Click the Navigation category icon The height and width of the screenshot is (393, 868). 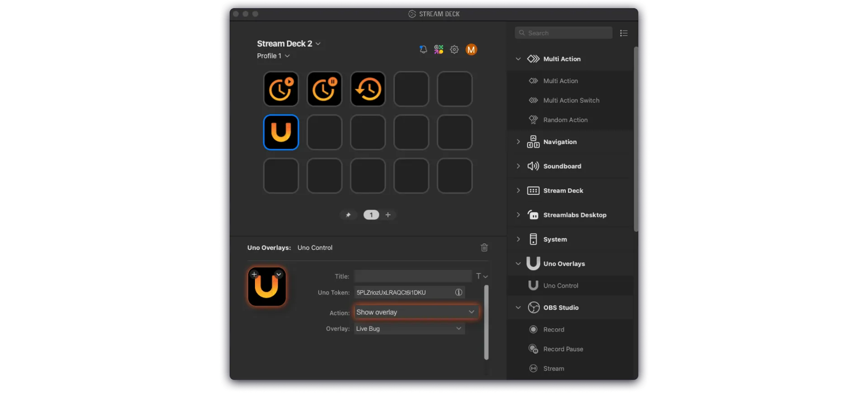point(533,142)
